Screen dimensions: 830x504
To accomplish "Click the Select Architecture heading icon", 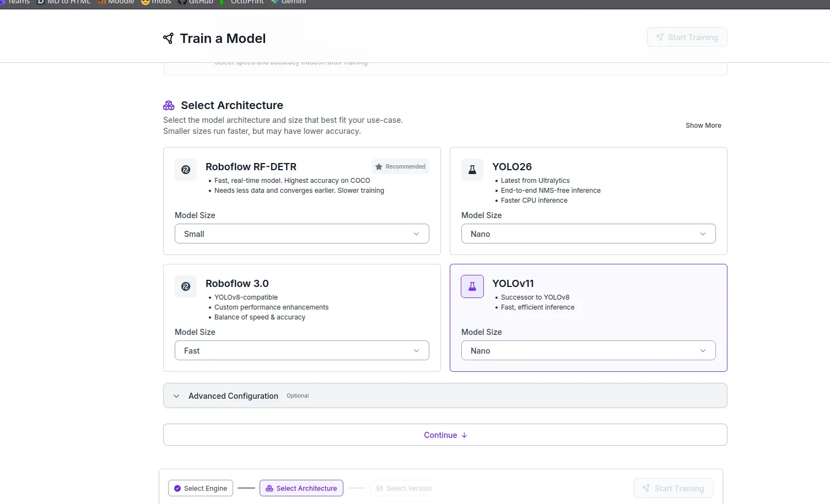I will coord(169,105).
